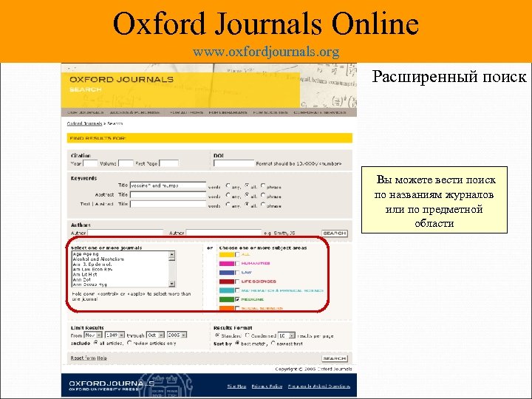
Task: Click the yellow ALL subject color swatch
Action: 227,254
